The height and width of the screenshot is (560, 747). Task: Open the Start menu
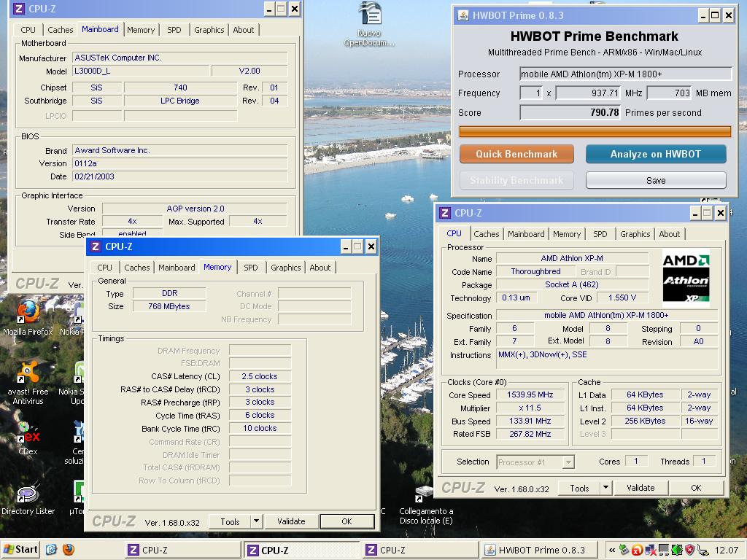coord(20,550)
